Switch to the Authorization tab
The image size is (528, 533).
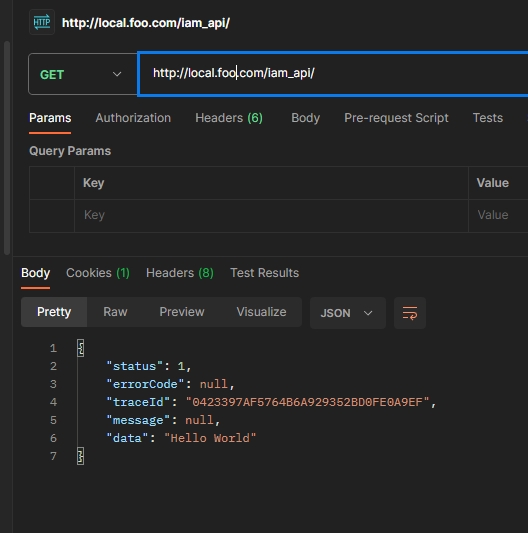coord(133,118)
